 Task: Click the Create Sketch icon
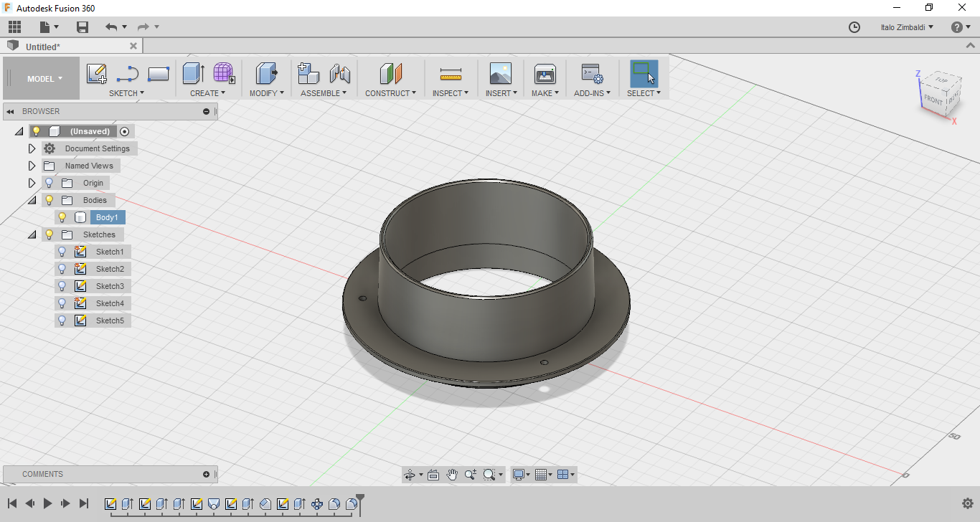tap(96, 74)
